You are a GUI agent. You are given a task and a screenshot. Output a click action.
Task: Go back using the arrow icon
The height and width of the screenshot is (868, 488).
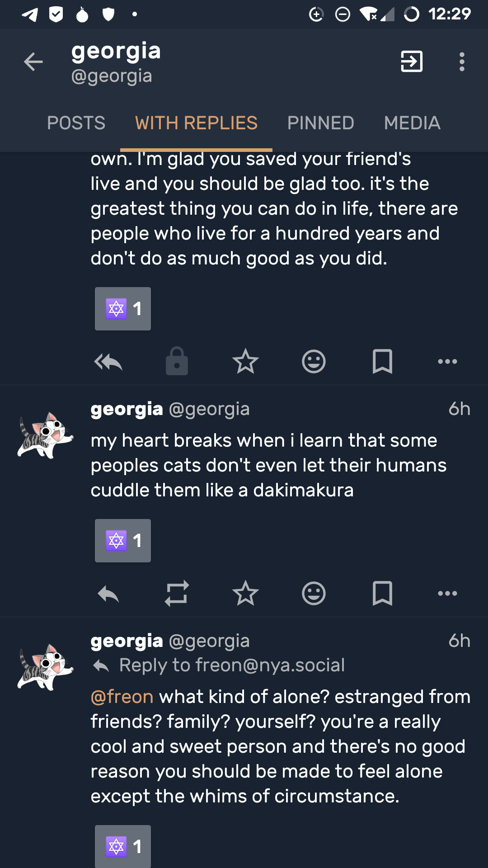coord(33,62)
